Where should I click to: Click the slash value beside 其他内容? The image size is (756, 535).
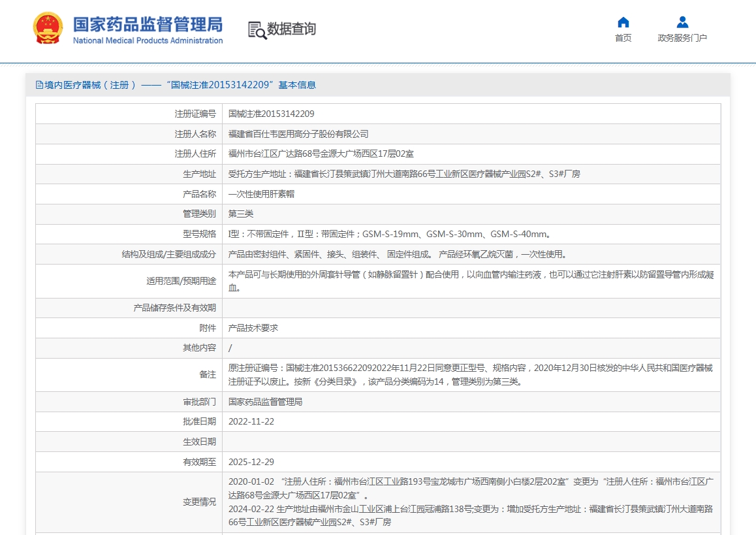[230, 348]
